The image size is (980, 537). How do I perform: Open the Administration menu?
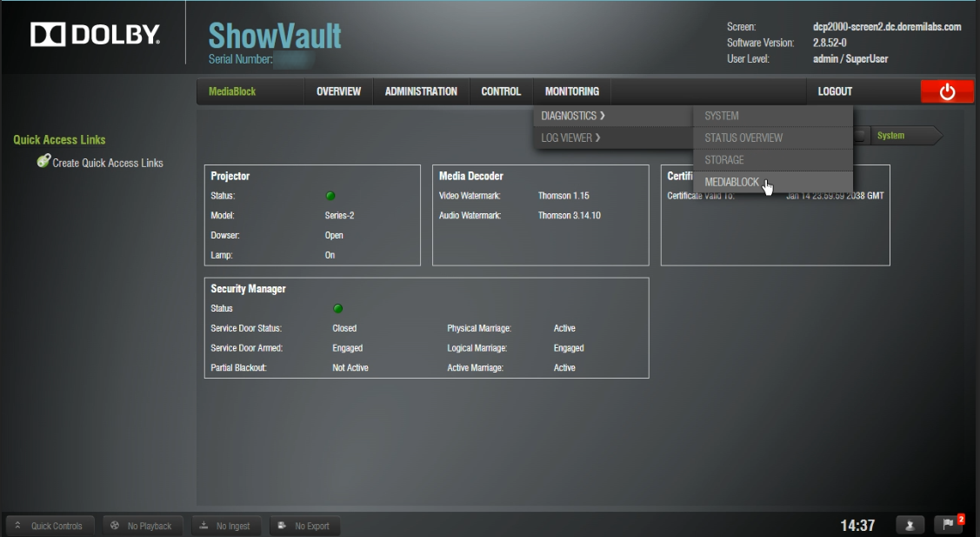point(421,91)
